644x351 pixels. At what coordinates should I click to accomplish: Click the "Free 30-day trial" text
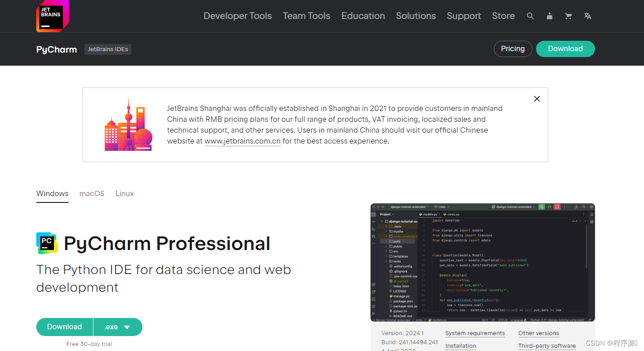(x=89, y=344)
